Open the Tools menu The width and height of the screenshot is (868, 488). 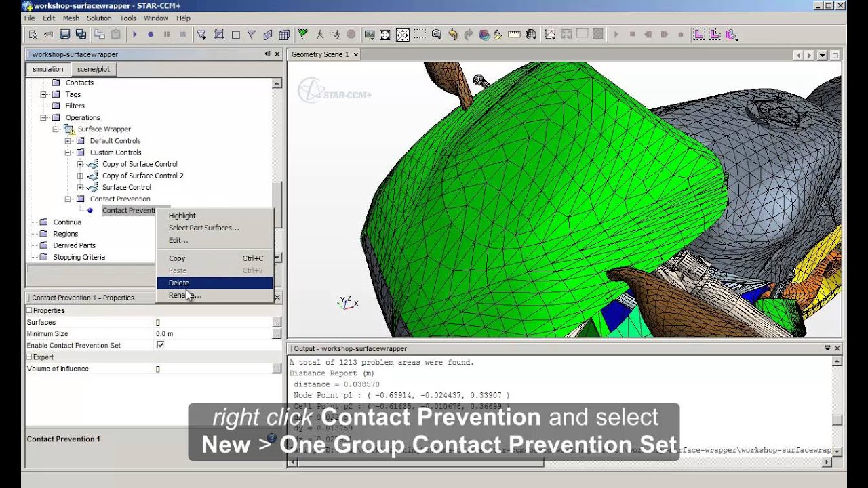click(x=127, y=18)
